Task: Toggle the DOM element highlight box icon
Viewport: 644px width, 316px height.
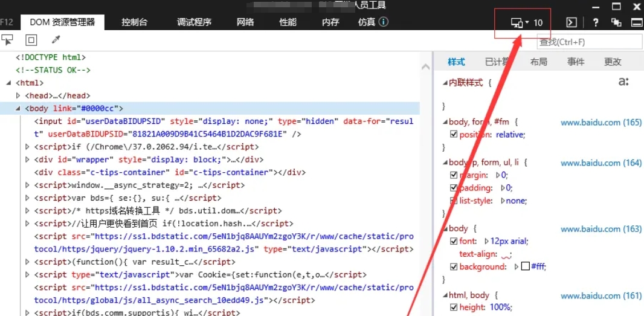Action: [31, 40]
